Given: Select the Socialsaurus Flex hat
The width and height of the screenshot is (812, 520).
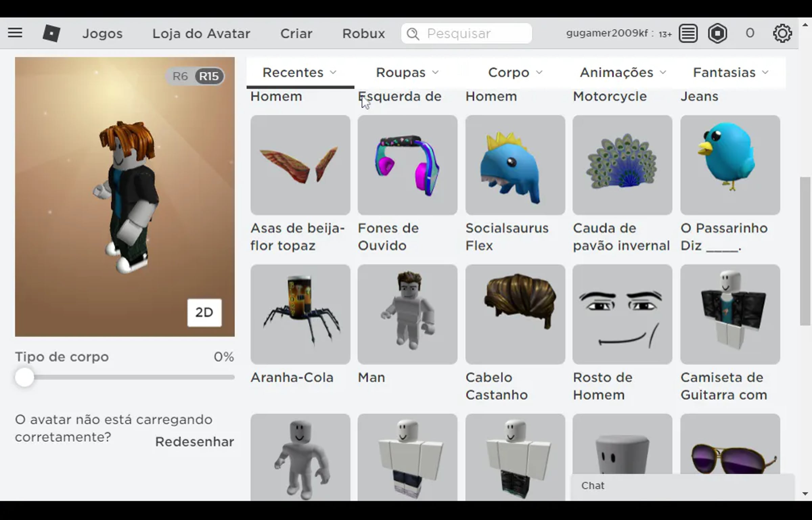Looking at the screenshot, I should pos(515,165).
